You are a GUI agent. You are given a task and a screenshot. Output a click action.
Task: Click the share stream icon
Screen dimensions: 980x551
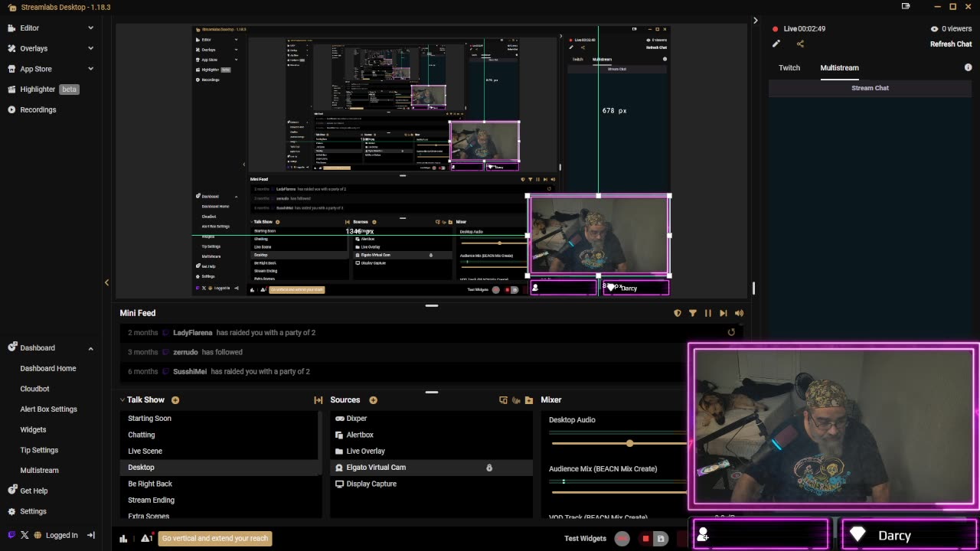point(800,44)
